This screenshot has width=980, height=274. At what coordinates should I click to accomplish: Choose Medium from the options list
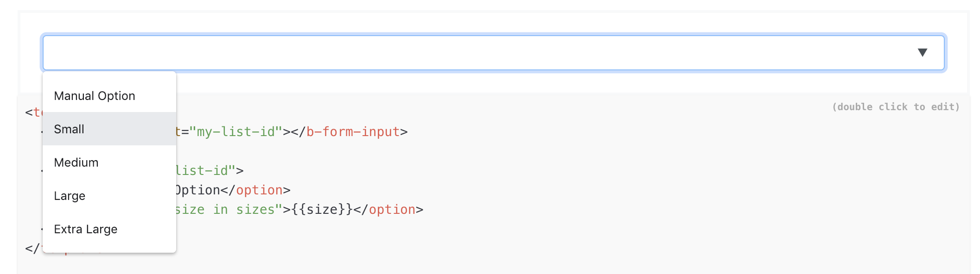[x=76, y=162]
